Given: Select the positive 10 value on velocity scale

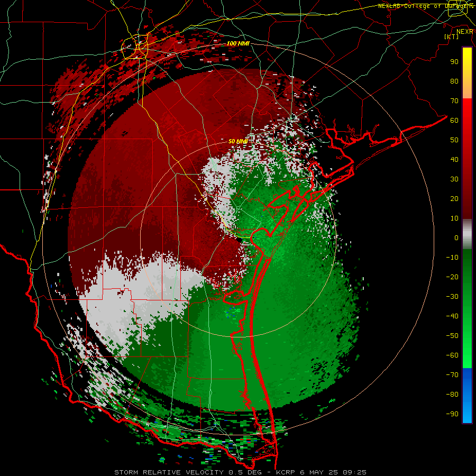Looking at the screenshot, I should [x=454, y=218].
